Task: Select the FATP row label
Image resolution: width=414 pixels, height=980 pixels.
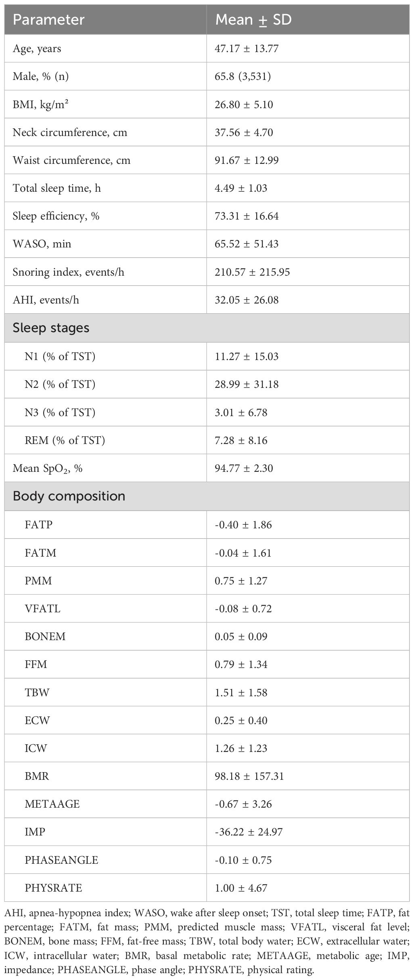Action: tap(39, 525)
